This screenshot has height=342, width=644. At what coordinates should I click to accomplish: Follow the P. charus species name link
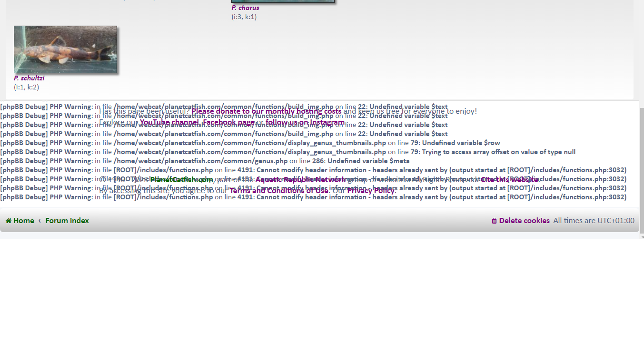pos(246,8)
